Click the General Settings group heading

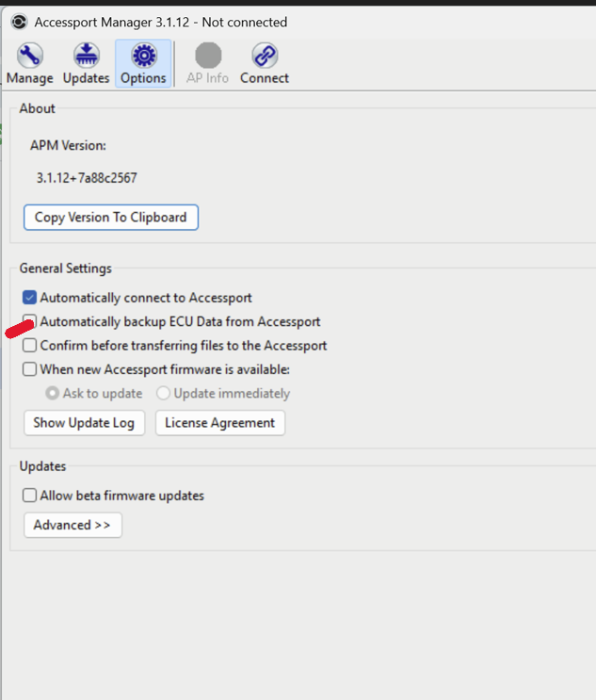66,269
